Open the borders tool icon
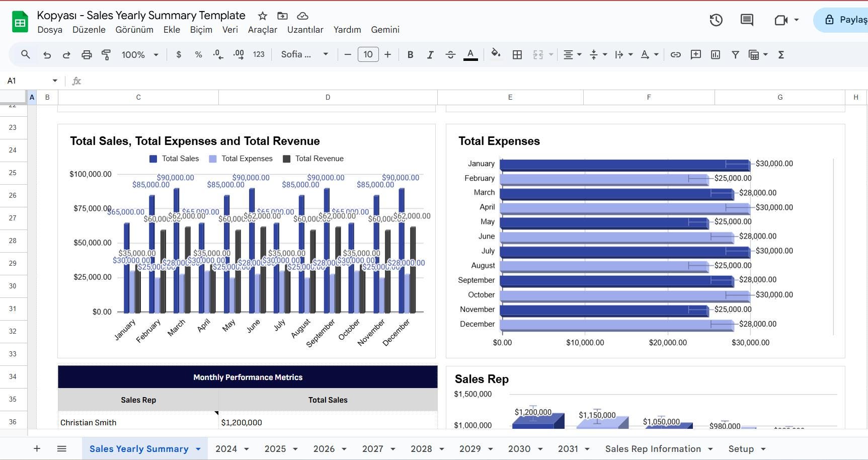868x460 pixels. point(517,55)
